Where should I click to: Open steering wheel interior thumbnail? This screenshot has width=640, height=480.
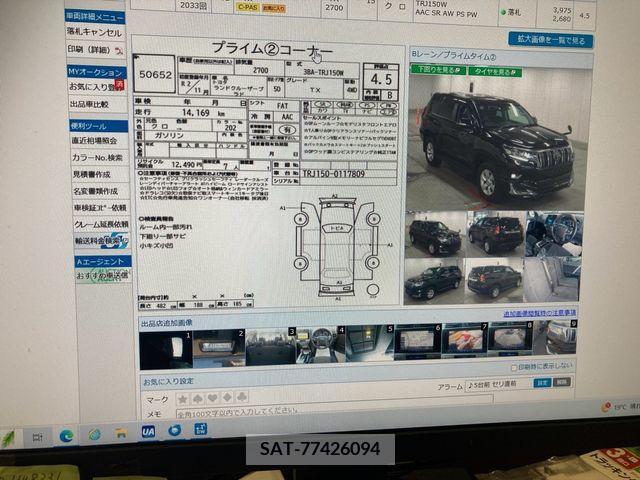click(x=554, y=233)
